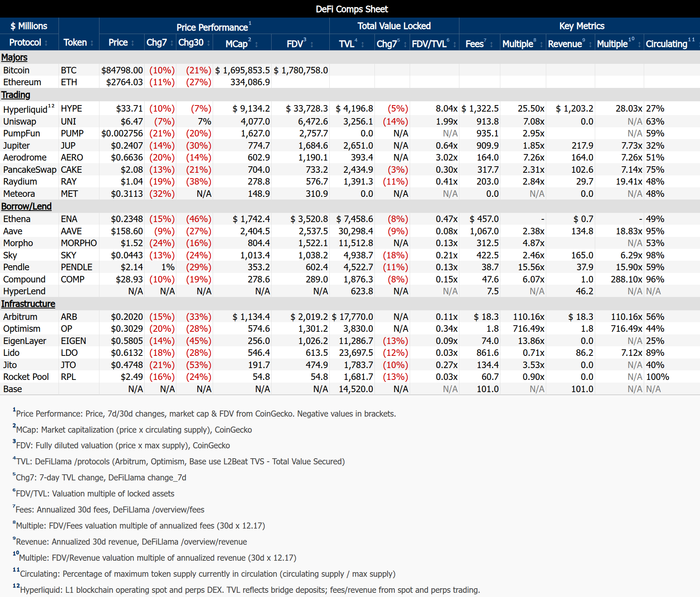700x597 pixels.
Task: Sort by MCap using the arrow icon
Action: [256, 44]
